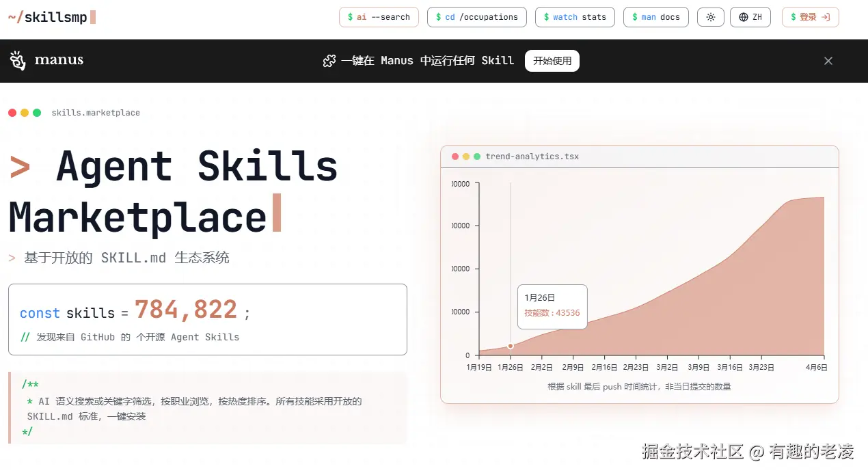Click the AI 语义搜索 description comment block
This screenshot has height=475, width=868.
coord(208,408)
